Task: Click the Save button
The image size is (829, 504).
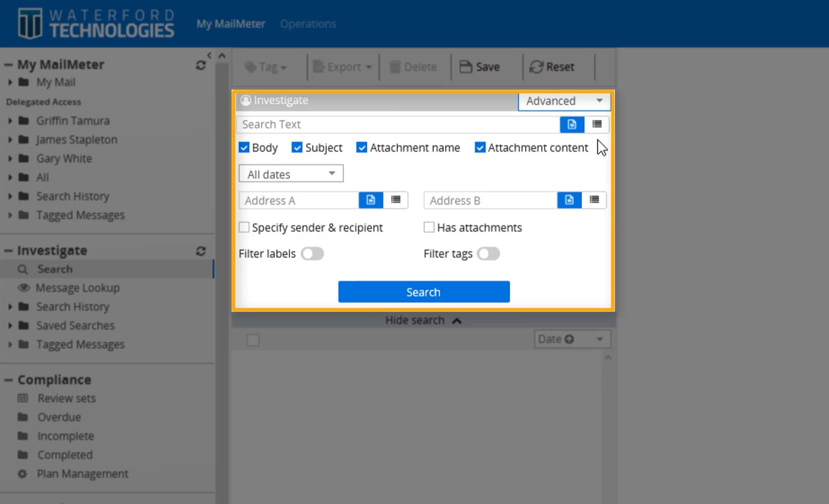Action: point(480,67)
